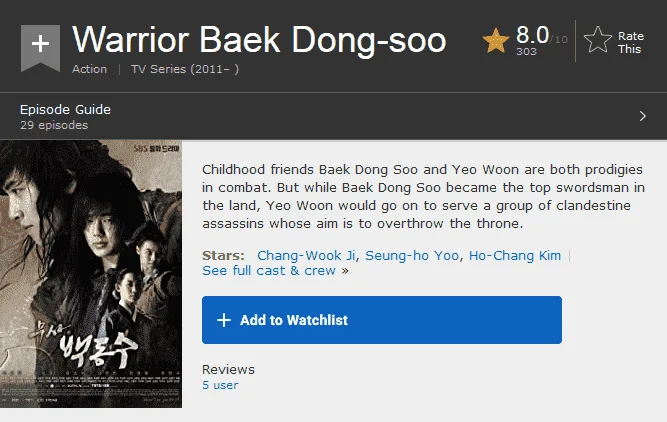Click the Warrior Baek Dong-soo title heading
The width and height of the screenshot is (667, 422).
(259, 40)
